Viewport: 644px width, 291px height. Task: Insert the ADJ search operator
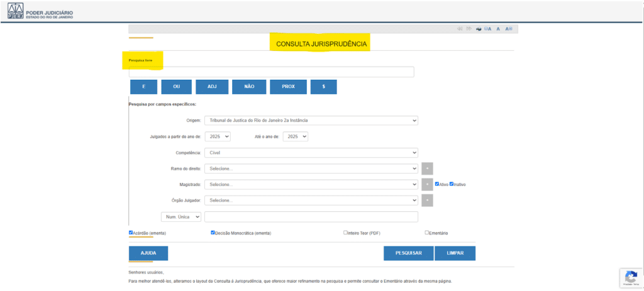point(212,87)
